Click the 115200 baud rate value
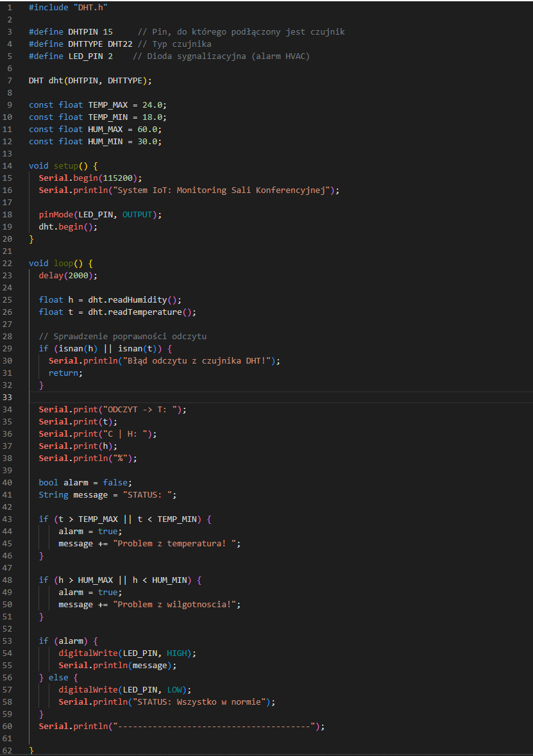This screenshot has width=533, height=756. point(117,178)
